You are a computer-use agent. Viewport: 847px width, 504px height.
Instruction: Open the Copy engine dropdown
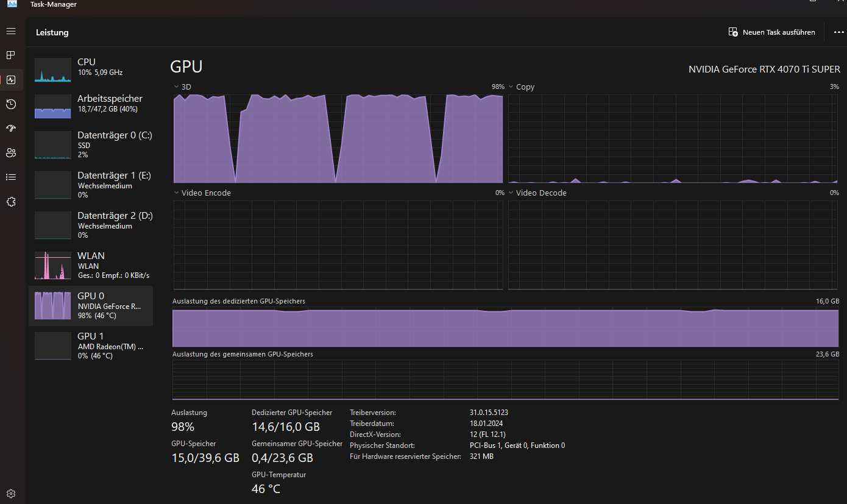tap(522, 87)
